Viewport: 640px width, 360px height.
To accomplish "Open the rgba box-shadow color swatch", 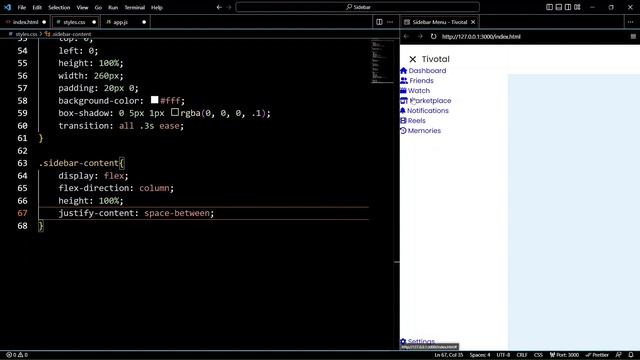I will click(175, 112).
